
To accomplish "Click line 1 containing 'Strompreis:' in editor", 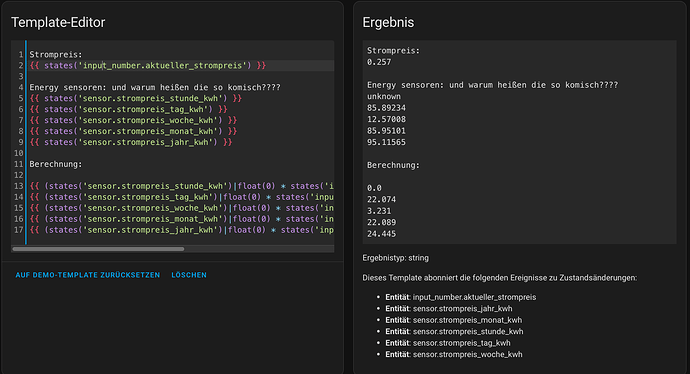I will click(x=56, y=55).
